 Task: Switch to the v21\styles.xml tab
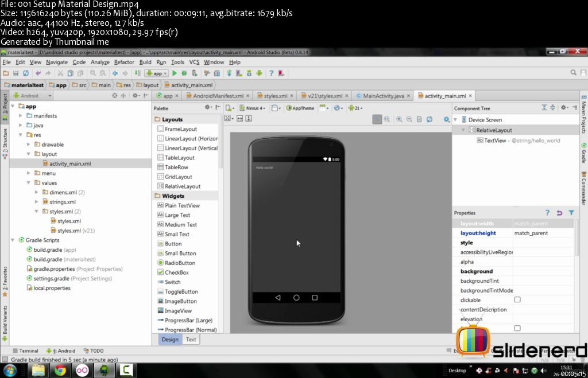pos(325,96)
